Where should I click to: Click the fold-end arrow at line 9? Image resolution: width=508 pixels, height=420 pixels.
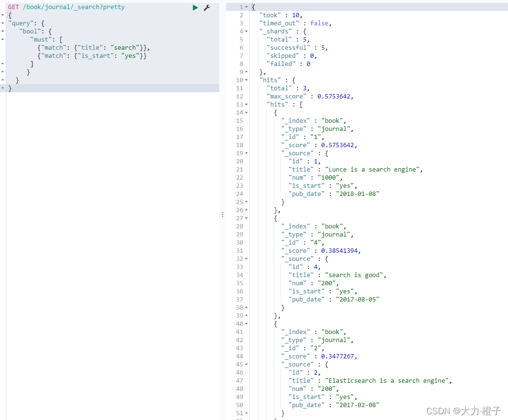coord(247,72)
